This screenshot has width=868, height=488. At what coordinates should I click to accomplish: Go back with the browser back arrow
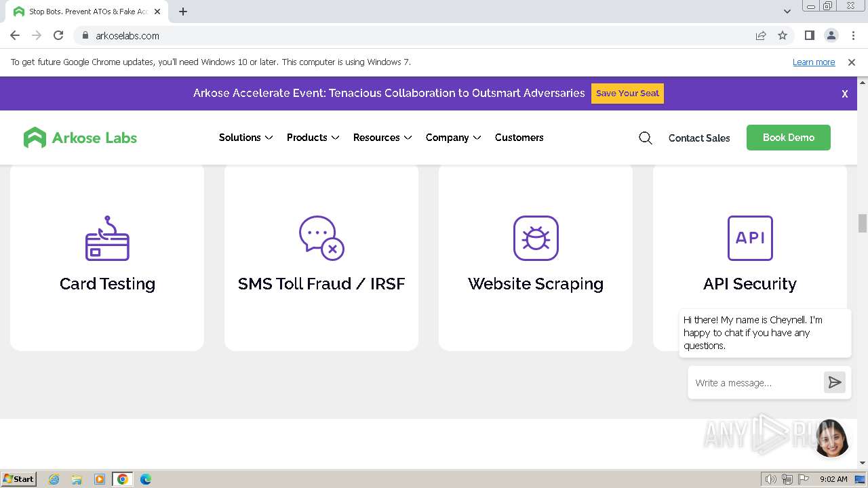[15, 36]
